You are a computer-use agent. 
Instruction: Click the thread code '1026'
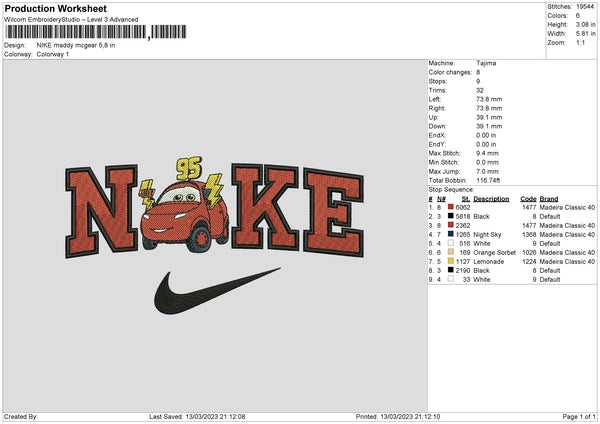click(529, 253)
